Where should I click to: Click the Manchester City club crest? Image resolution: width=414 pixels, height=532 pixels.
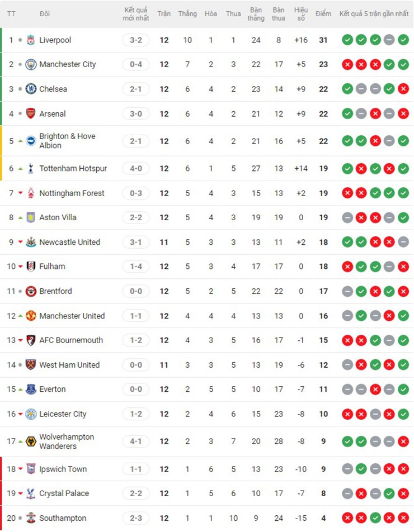[x=31, y=64]
